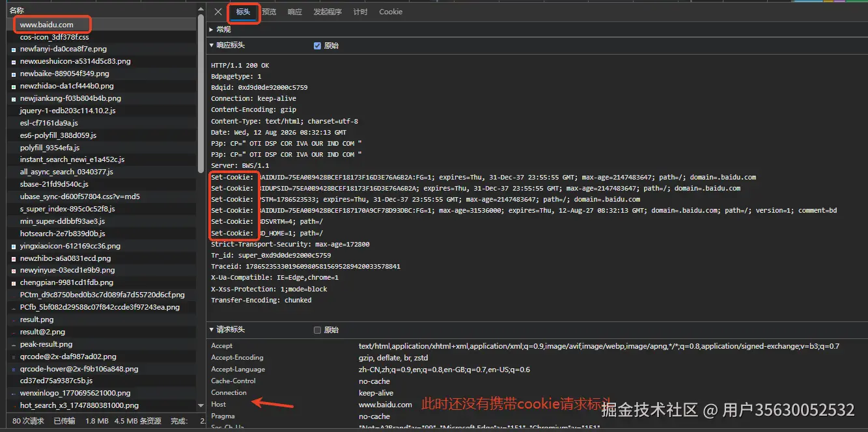The image size is (868, 432).
Task: Click the HTTP/1.1 200 OK status line
Action: click(x=240, y=66)
